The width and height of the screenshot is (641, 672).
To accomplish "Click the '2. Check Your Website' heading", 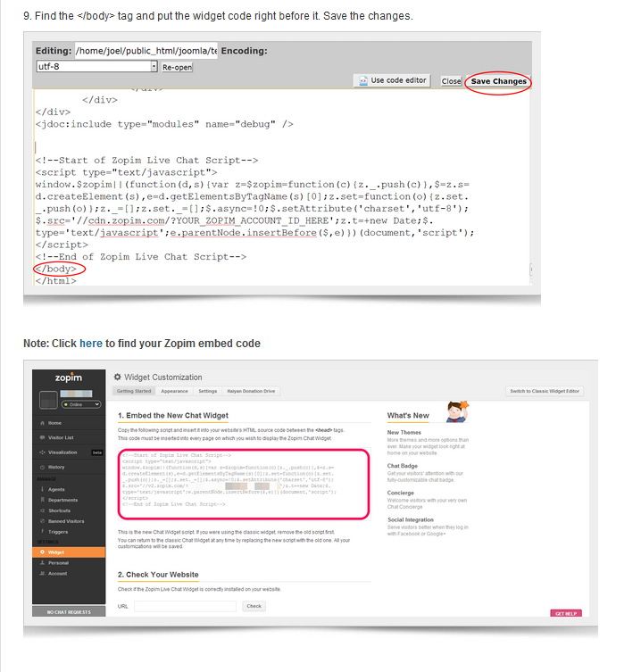I will point(158,575).
